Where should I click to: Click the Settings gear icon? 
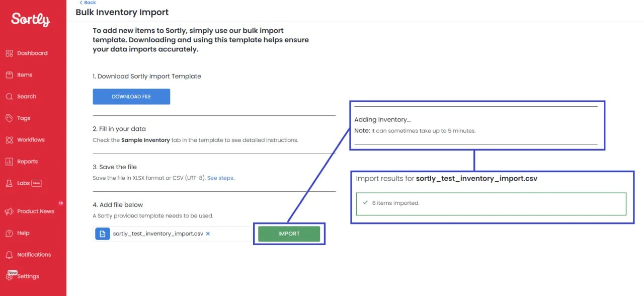[x=9, y=276]
